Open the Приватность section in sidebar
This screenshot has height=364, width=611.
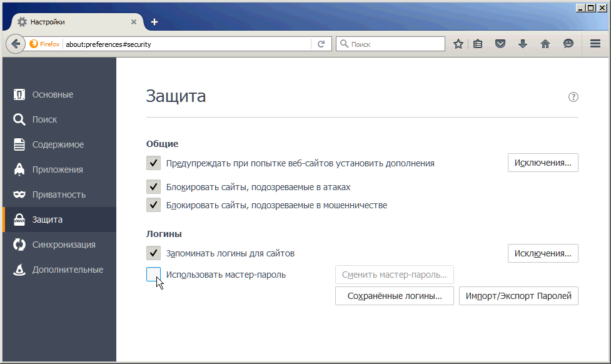tap(59, 195)
